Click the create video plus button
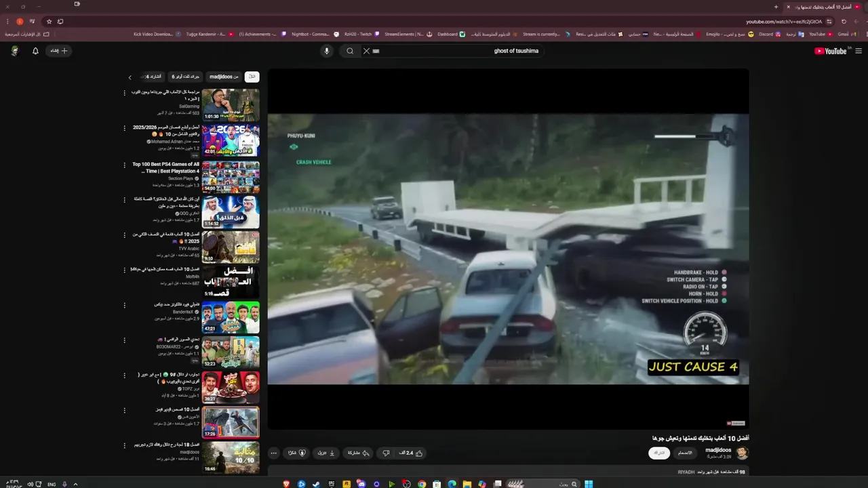The height and width of the screenshot is (488, 868). [59, 51]
